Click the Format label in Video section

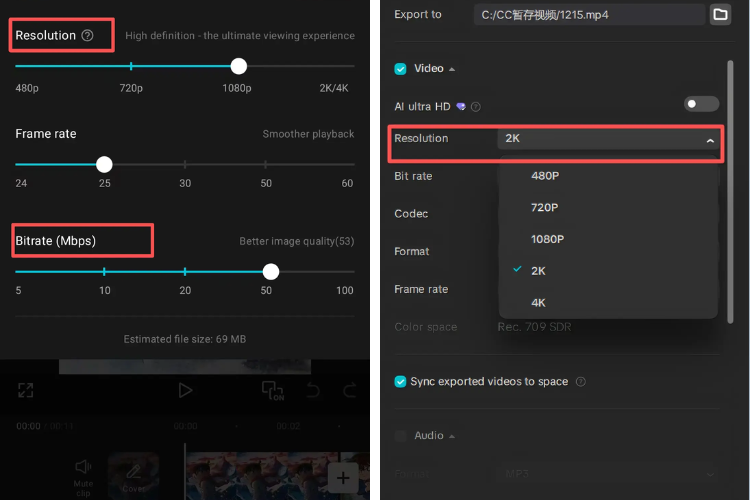[411, 251]
